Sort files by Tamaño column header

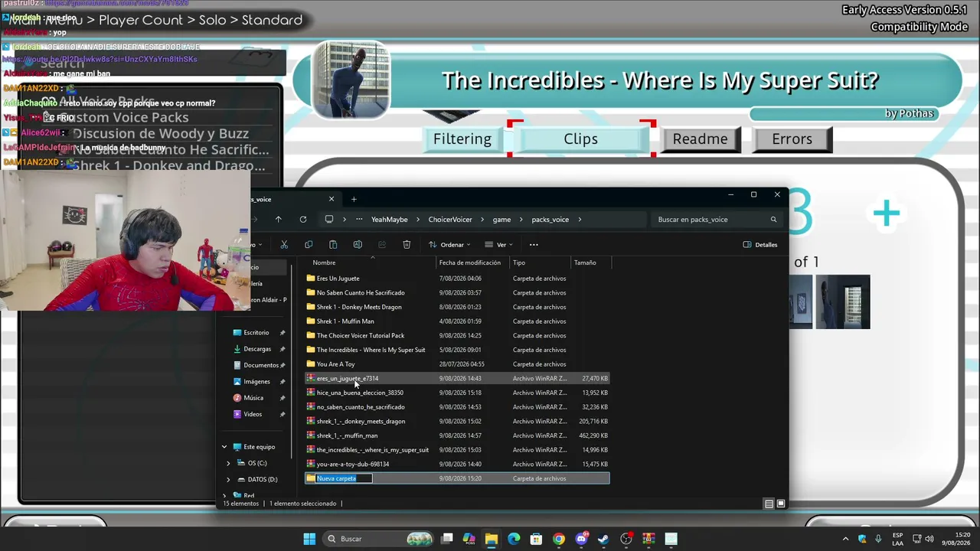[x=590, y=262]
